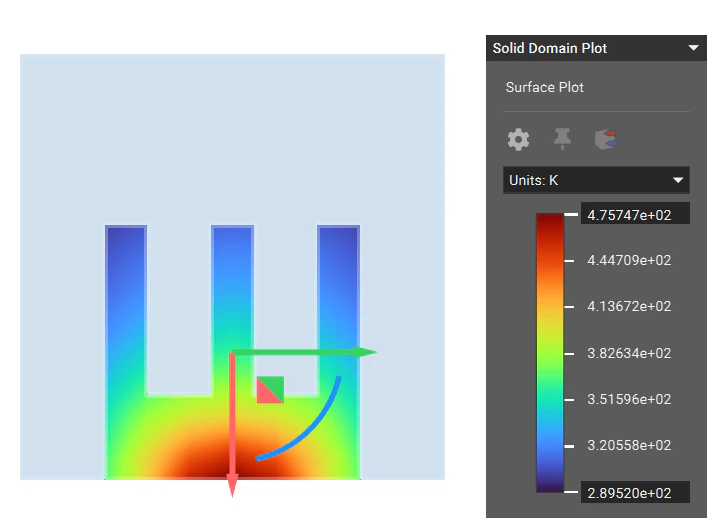Click the green horizontal axis arrow
The image size is (711, 518).
[305, 352]
